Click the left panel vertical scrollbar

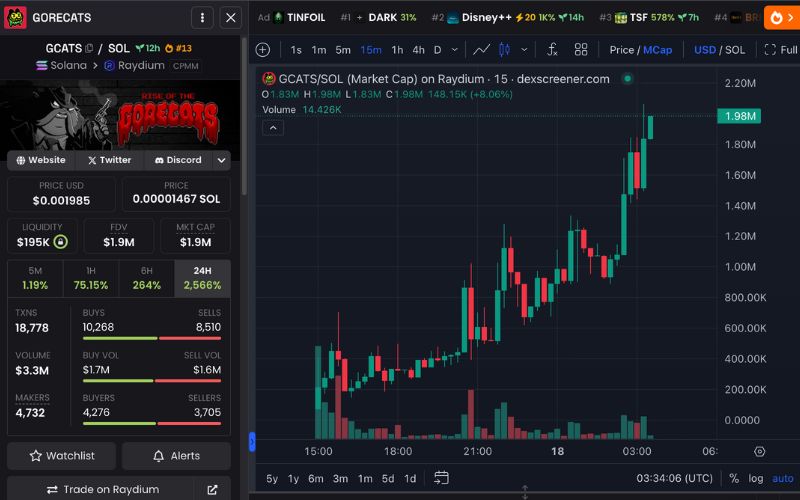(244, 116)
